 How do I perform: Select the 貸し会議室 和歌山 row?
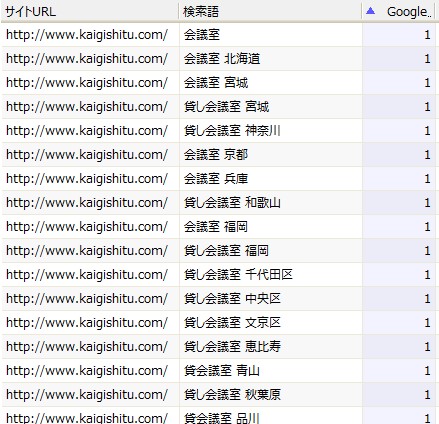[x=218, y=203]
